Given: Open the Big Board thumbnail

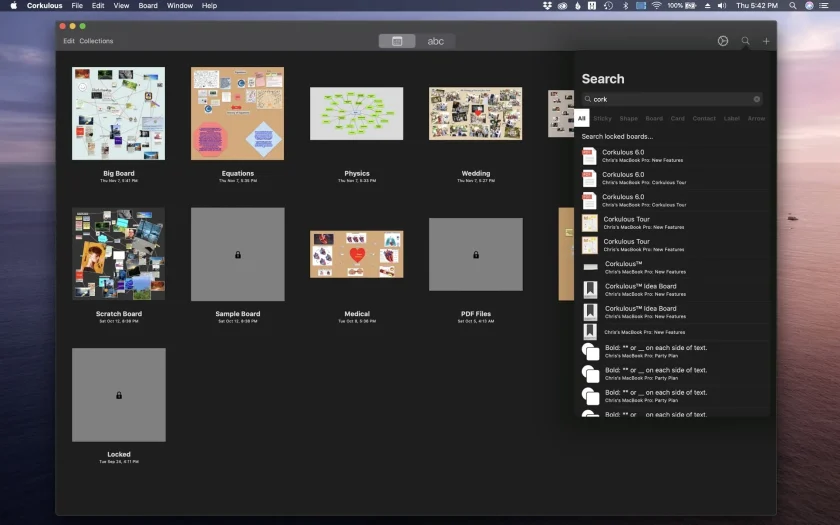Looking at the screenshot, I should click(x=118, y=114).
